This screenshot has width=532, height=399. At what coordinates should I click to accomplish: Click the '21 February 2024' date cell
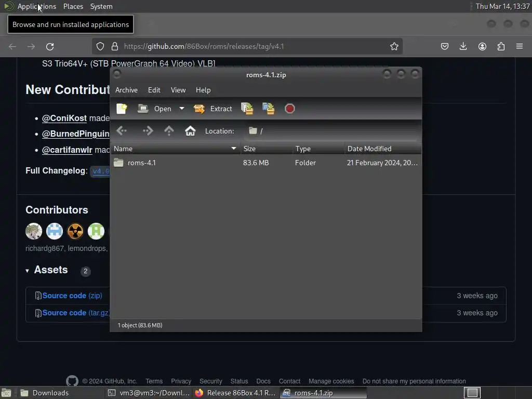point(382,163)
